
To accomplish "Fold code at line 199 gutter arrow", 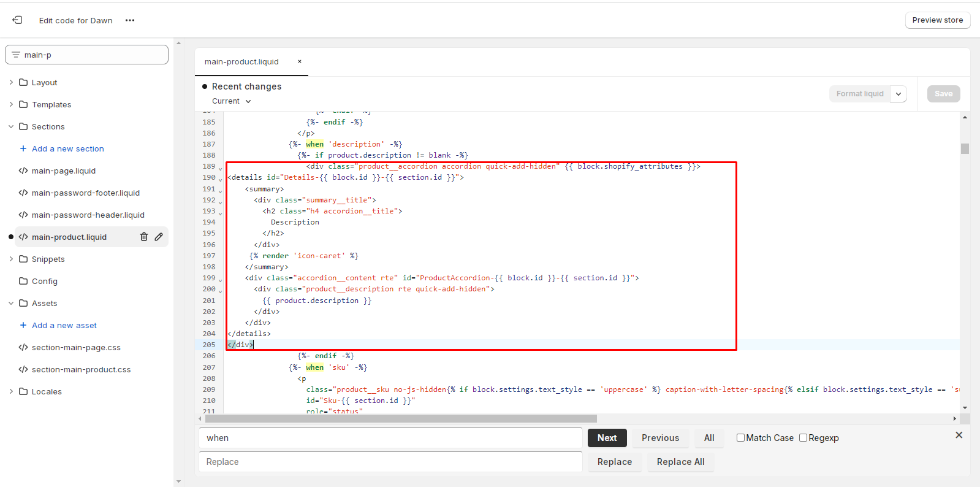I will pyautogui.click(x=221, y=279).
